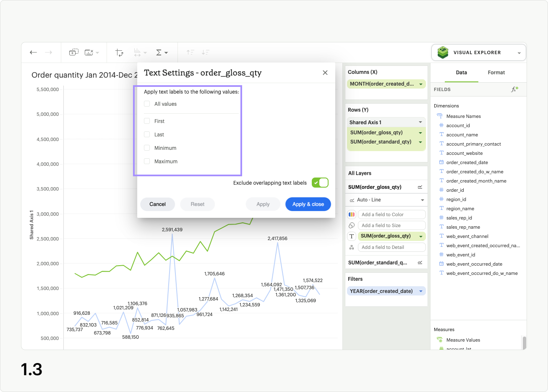The image size is (548, 392).
Task: Click the undo back arrow icon
Action: coord(34,52)
